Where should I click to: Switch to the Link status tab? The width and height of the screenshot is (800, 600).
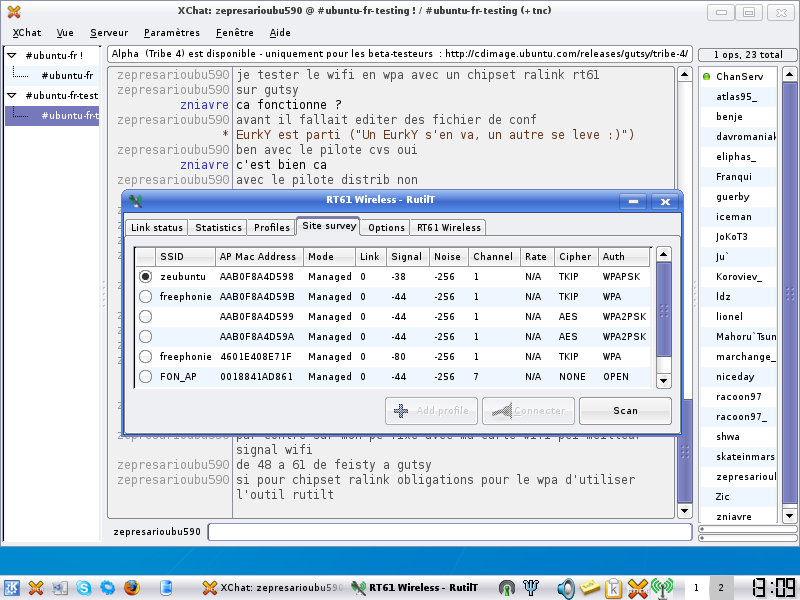157,228
